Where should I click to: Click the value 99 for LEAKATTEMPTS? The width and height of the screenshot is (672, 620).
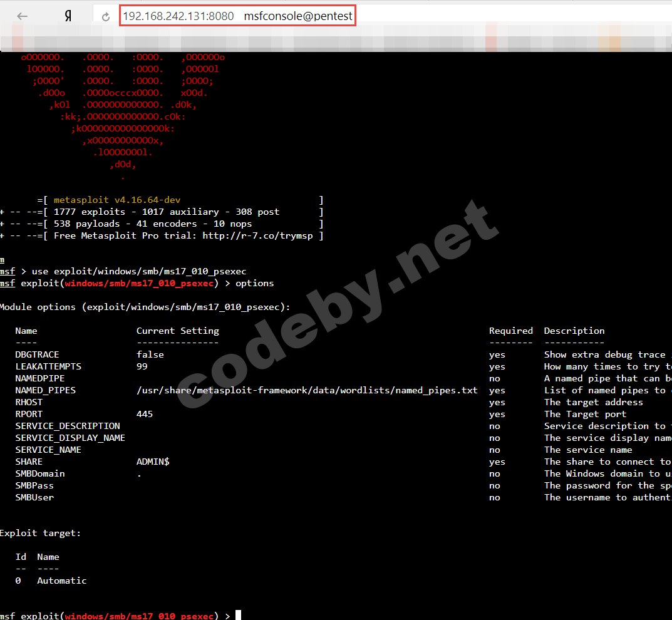(142, 367)
